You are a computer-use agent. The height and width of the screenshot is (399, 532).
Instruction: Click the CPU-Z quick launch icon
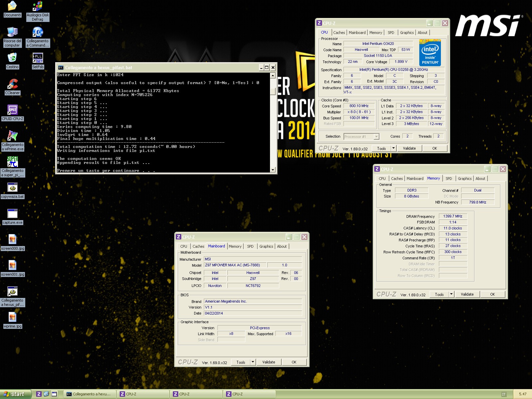(39, 394)
